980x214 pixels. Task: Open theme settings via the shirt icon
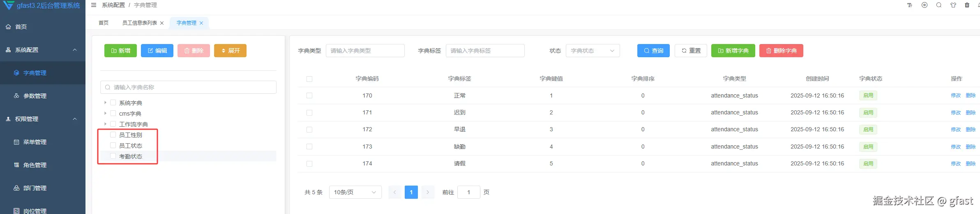click(953, 5)
